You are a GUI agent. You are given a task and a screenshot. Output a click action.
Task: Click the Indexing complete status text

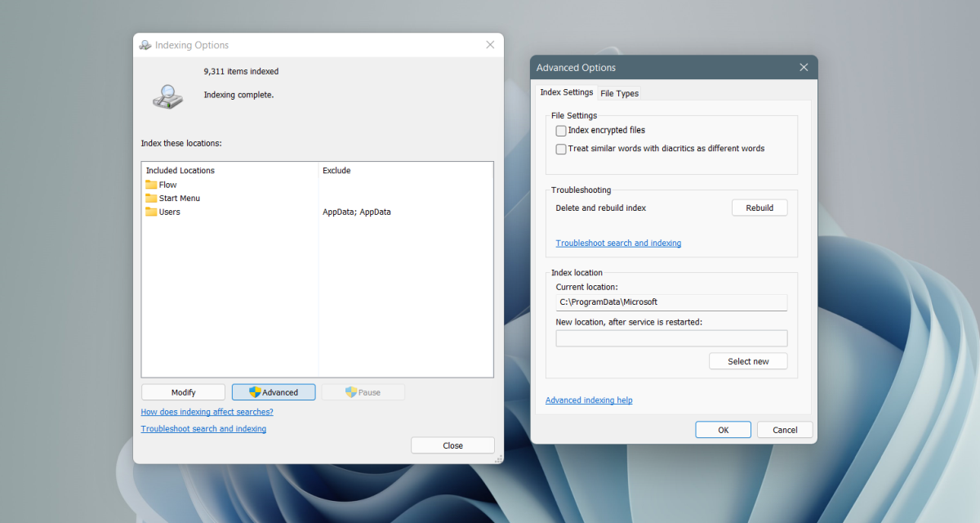pyautogui.click(x=238, y=95)
